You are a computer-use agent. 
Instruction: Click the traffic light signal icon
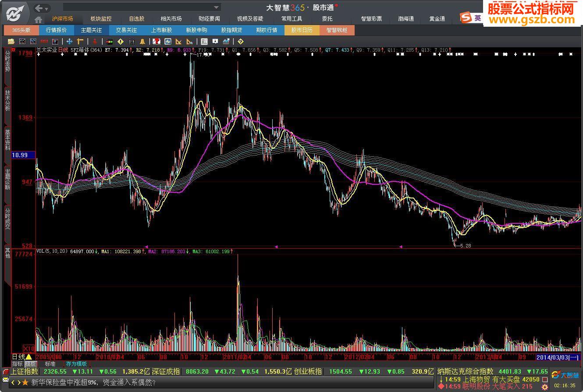[x=109, y=42]
